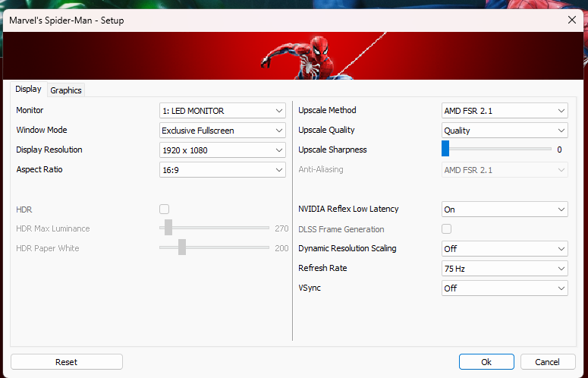Click the HDR Max Luminance value 270
This screenshot has width=588, height=378.
click(x=281, y=228)
